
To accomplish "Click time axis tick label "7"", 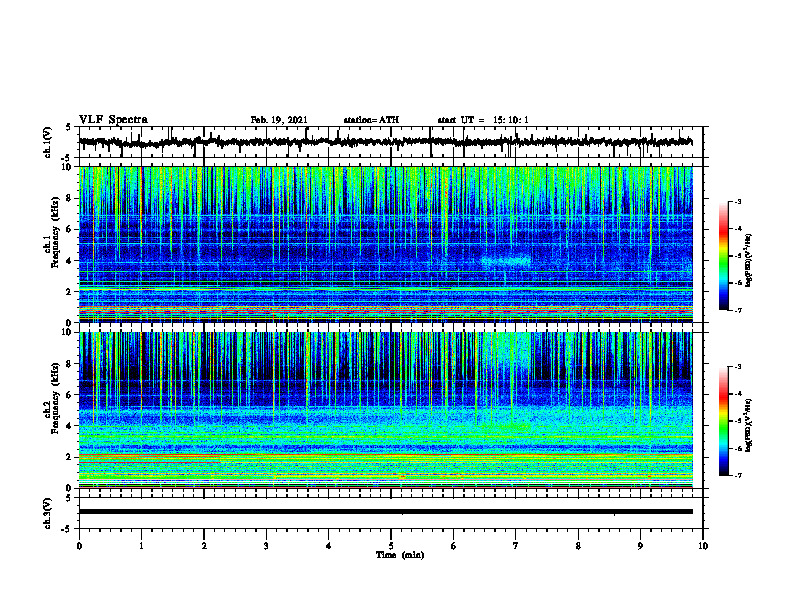I will pos(516,546).
